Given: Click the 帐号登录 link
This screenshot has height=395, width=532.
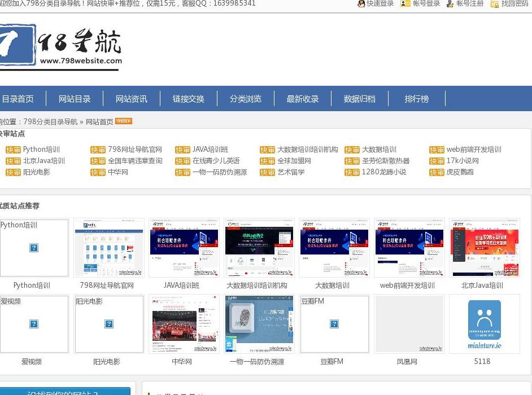Looking at the screenshot, I should (x=426, y=4).
